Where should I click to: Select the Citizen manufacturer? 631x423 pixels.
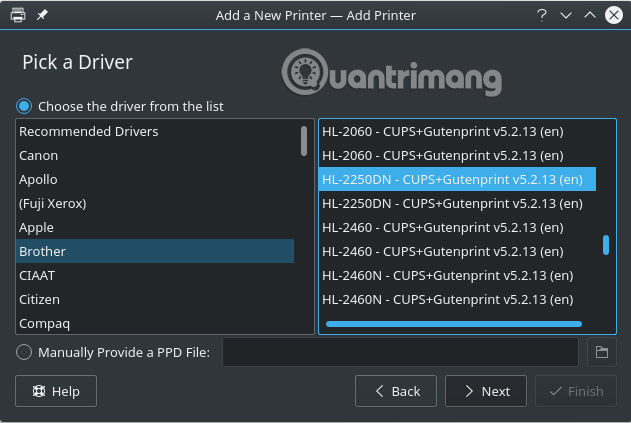tap(40, 299)
